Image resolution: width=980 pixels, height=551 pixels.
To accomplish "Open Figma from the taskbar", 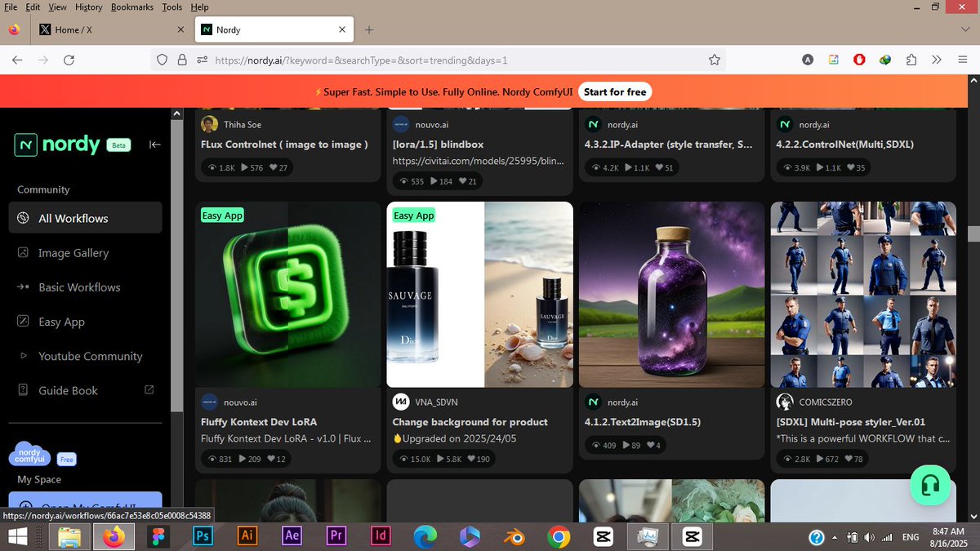I will coord(158,536).
